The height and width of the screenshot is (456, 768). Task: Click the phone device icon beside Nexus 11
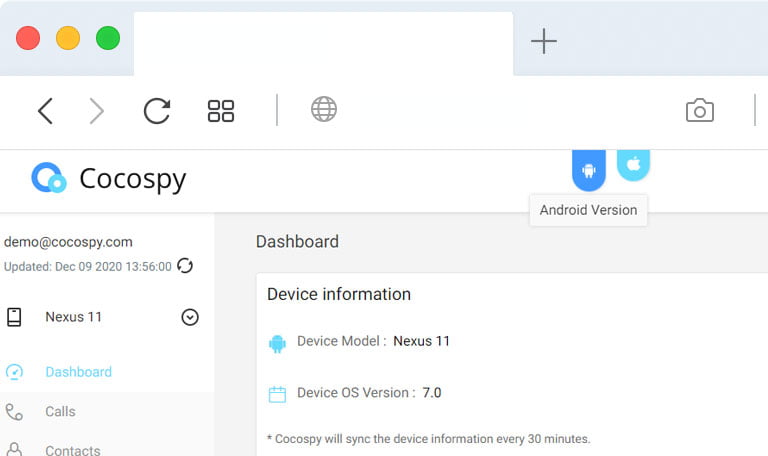(14, 317)
